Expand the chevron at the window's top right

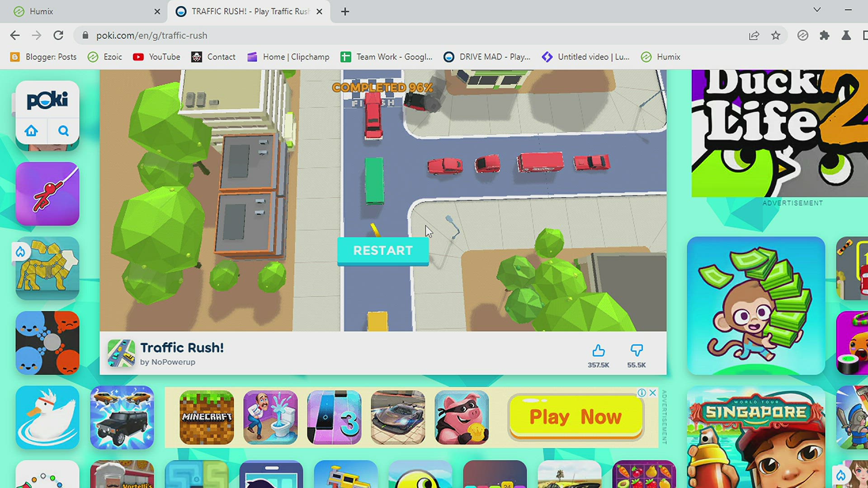click(816, 9)
